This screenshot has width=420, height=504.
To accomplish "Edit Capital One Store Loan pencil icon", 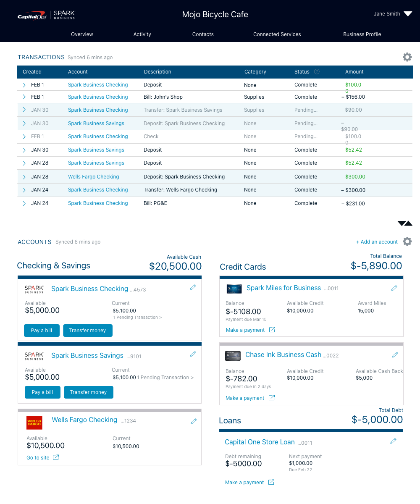I will tap(393, 441).
